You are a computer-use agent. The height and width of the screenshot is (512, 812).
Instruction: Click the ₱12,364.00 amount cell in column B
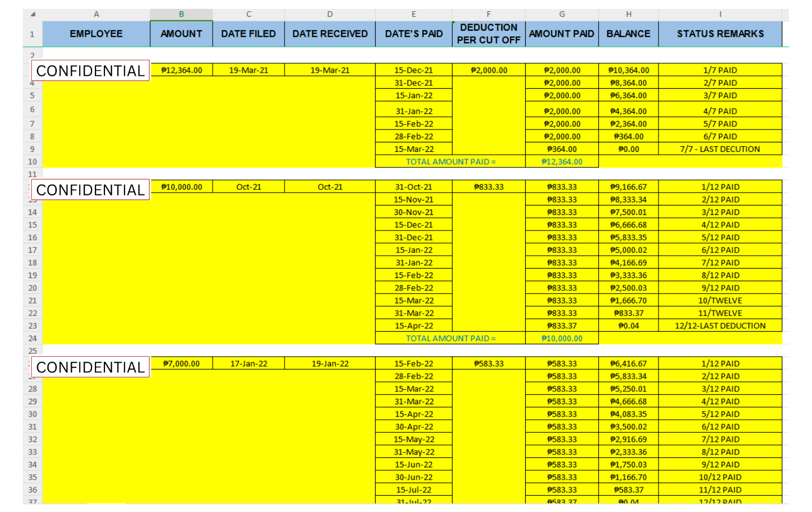pyautogui.click(x=181, y=70)
